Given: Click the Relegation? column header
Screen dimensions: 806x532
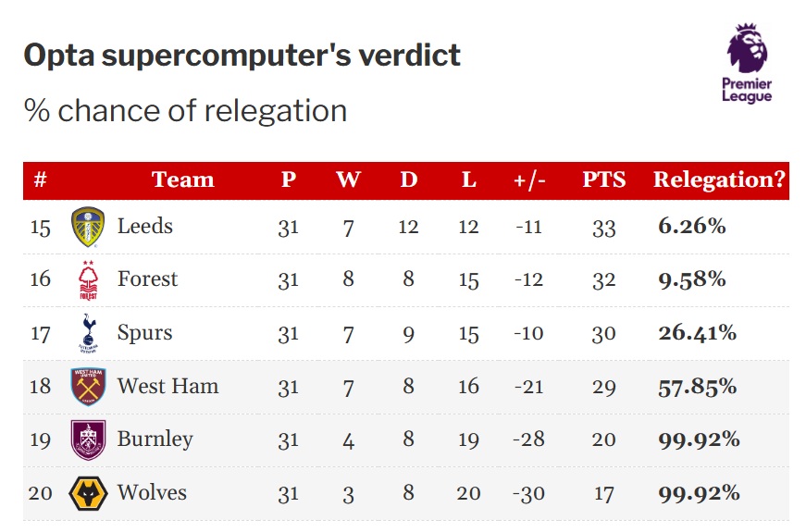Looking at the screenshot, I should click(x=719, y=179).
